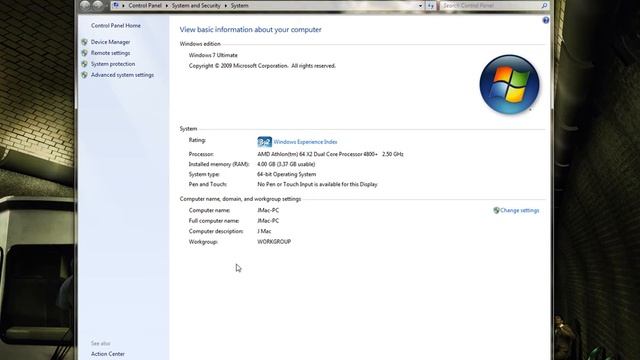Viewport: 640px width, 360px height.
Task: Click the refresh button beside address bar
Action: [431, 6]
